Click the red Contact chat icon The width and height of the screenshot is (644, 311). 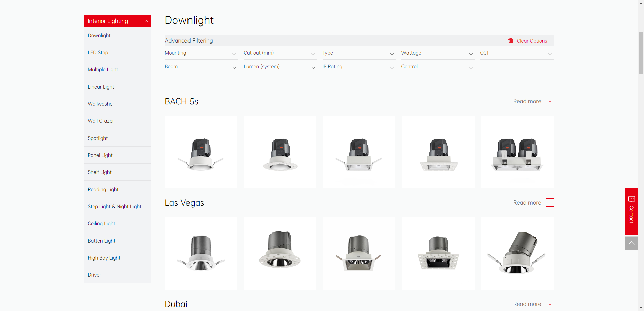pos(631,199)
